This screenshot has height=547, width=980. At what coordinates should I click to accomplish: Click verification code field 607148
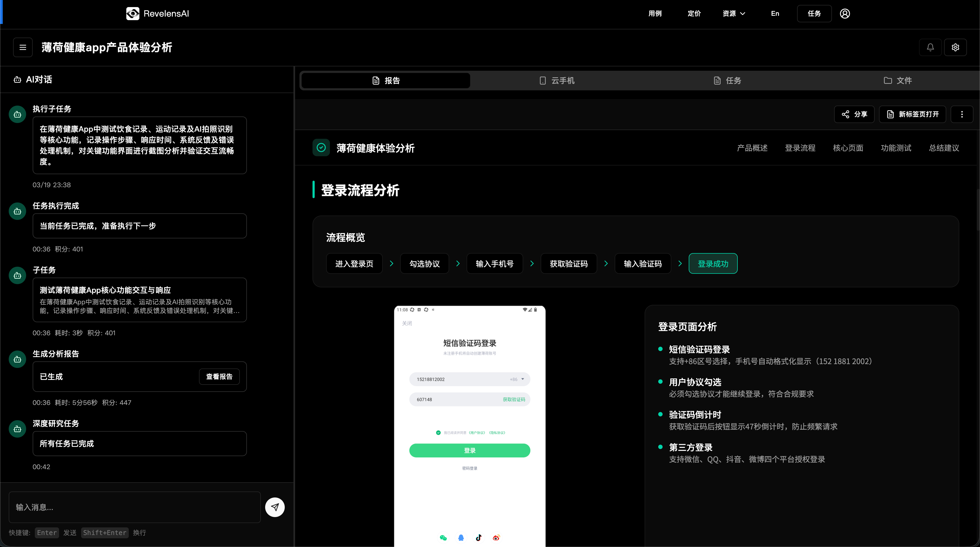(x=470, y=400)
